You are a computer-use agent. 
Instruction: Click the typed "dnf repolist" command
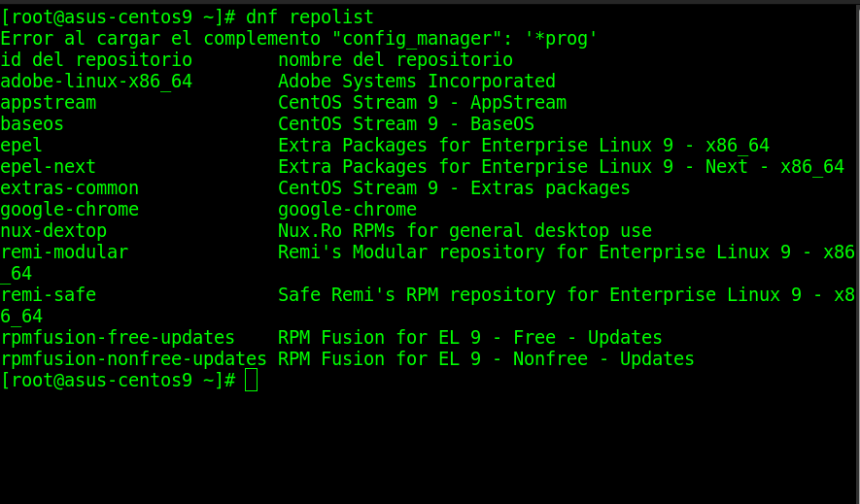pos(310,17)
